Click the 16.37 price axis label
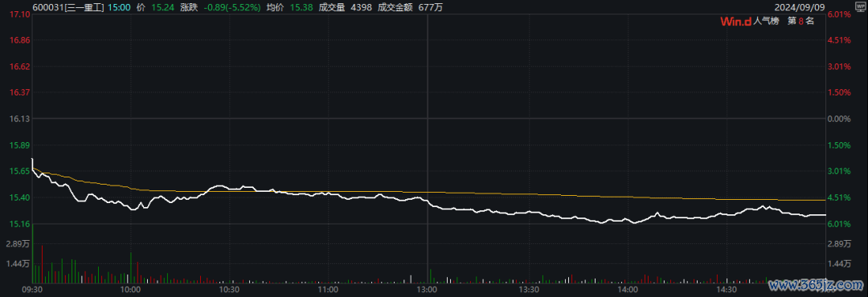Image resolution: width=868 pixels, height=297 pixels. [x=18, y=92]
